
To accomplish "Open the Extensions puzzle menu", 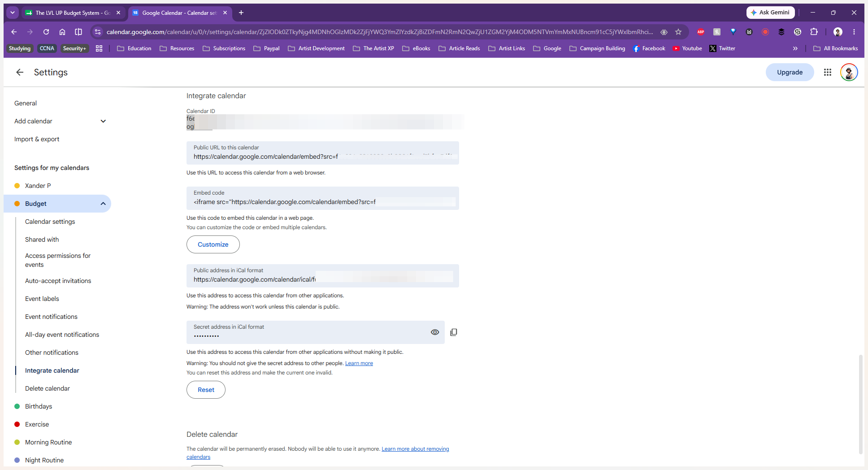I will point(814,32).
